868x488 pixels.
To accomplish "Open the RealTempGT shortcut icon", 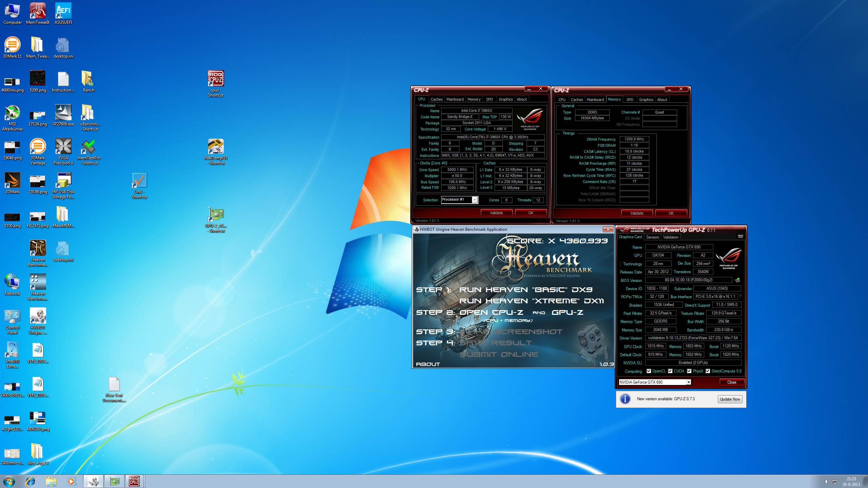I will point(216,152).
